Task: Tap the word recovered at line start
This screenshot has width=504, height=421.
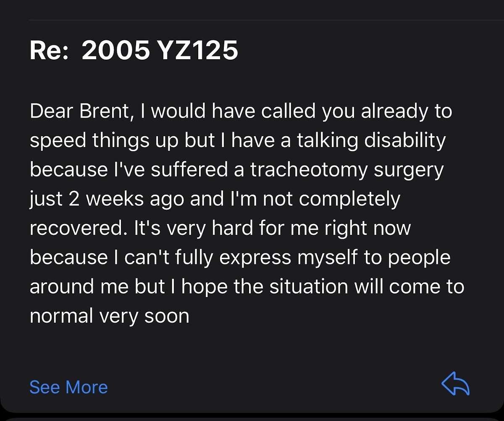Action: [77, 229]
